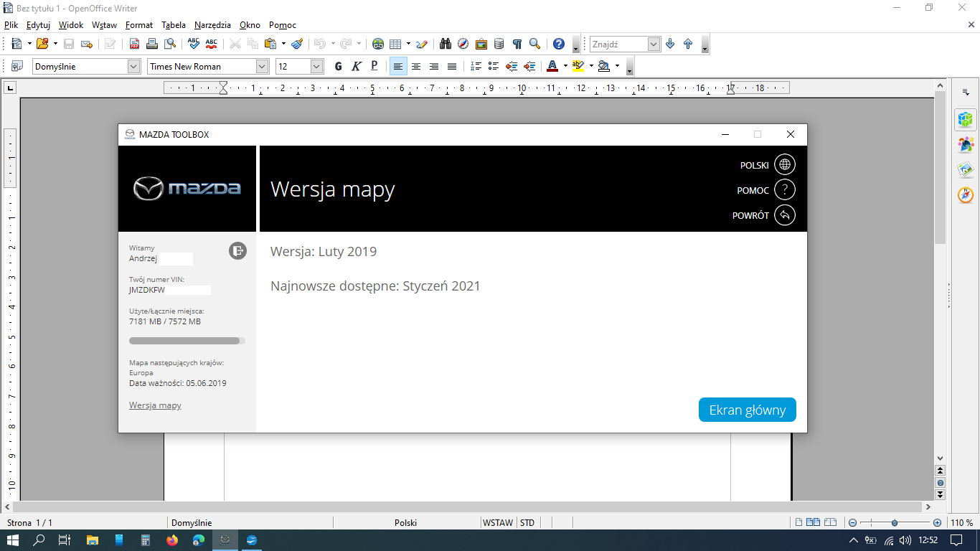Screen dimensions: 980x551
Task: Open the Narzędzia menu
Action: pyautogui.click(x=212, y=24)
